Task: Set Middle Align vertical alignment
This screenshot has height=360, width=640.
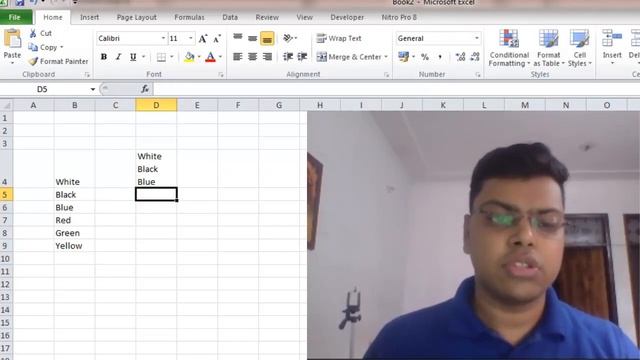Action: click(252, 38)
